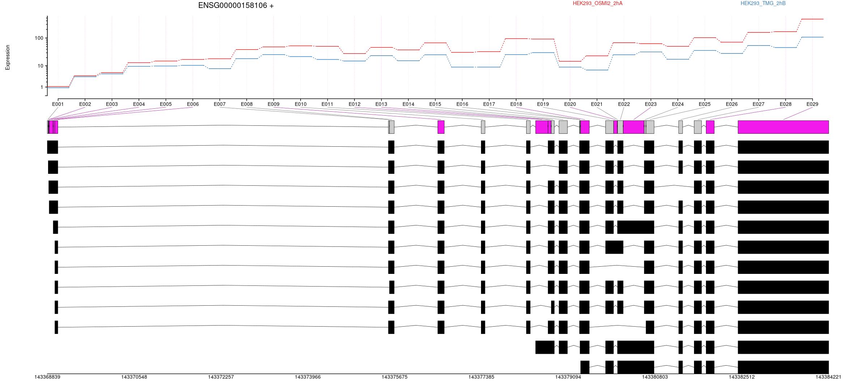Select exon label E029
Screen dimensions: 868x383
tap(812, 104)
